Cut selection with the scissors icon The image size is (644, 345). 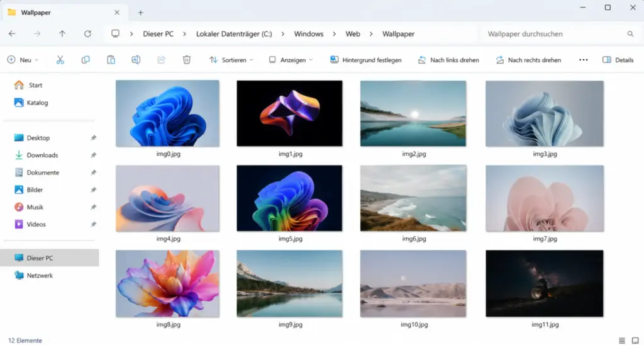[60, 60]
